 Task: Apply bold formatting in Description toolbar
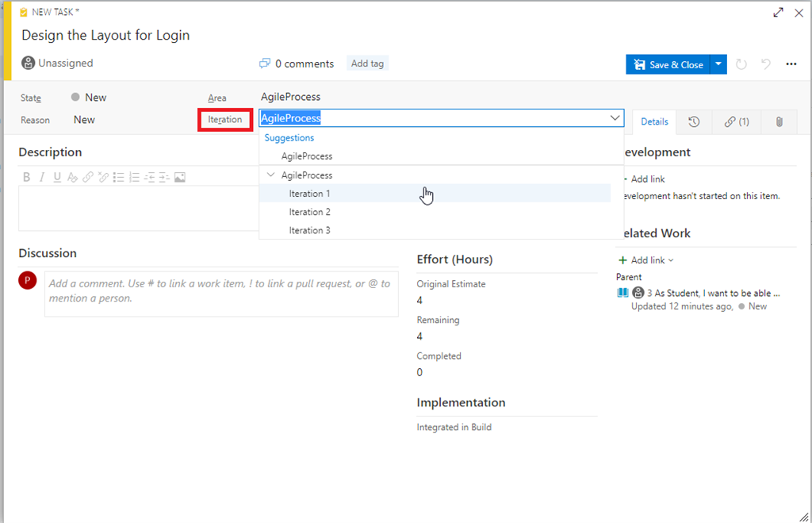(x=26, y=177)
